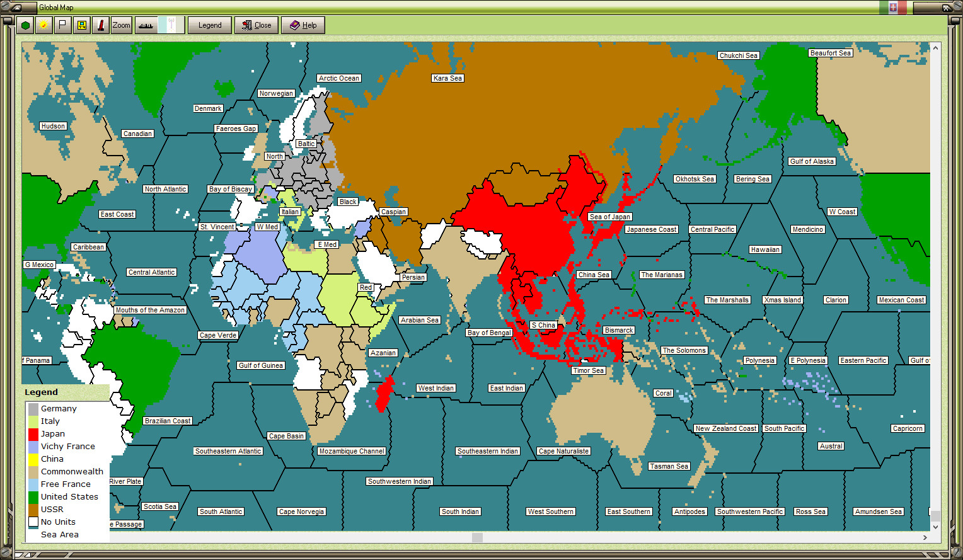Click the Bering Sea label
The height and width of the screenshot is (560, 963).
[x=753, y=179]
